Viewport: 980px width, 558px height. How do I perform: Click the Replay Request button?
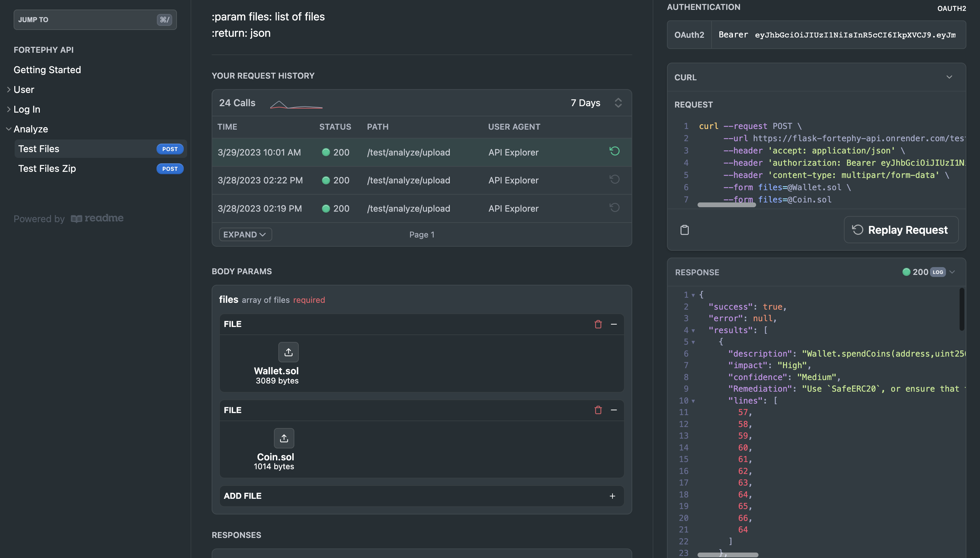pyautogui.click(x=901, y=230)
